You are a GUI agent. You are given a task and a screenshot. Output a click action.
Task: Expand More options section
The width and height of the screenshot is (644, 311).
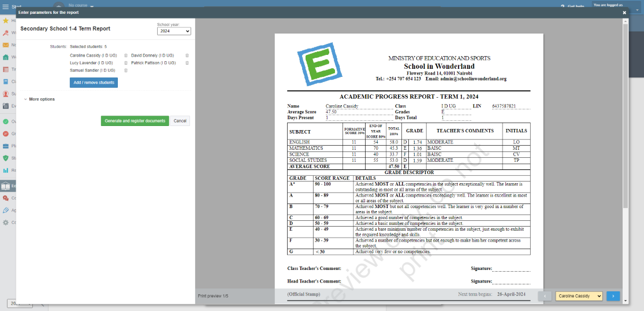coord(39,99)
